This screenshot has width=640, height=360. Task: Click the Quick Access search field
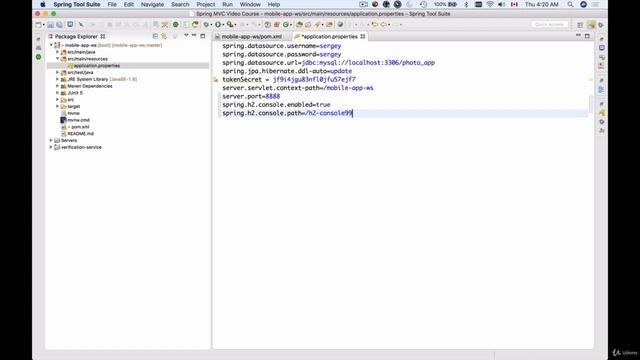coord(549,24)
